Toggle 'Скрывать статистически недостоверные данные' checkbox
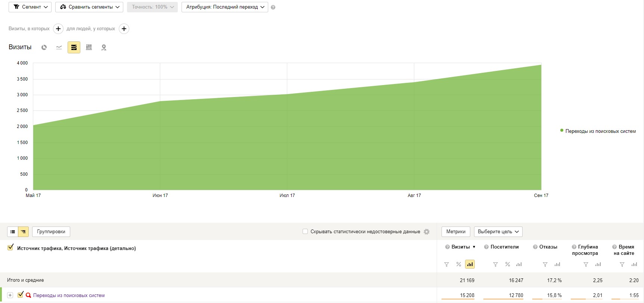 tap(305, 232)
